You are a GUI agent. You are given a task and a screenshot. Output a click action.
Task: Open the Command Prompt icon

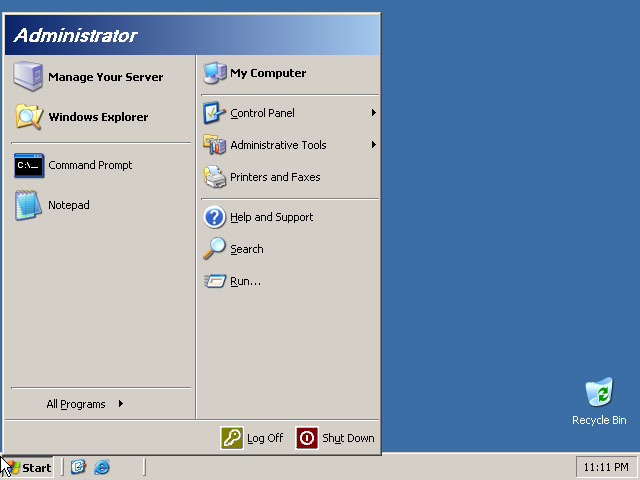pos(29,165)
